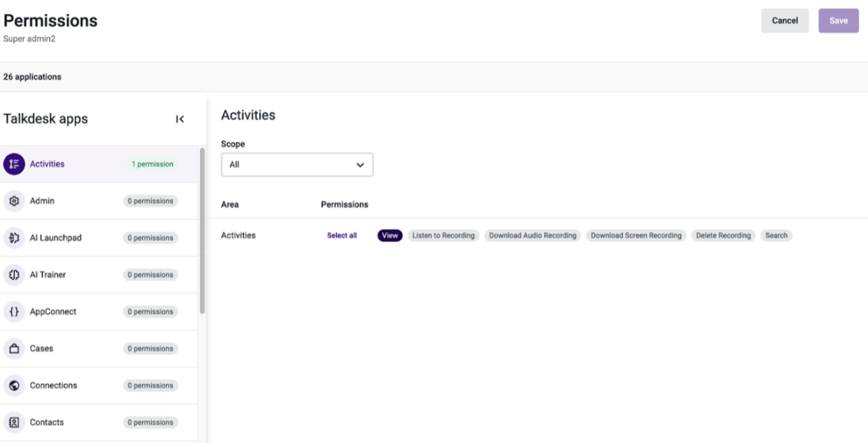Click AI Launchpad's 0 permissions badge
This screenshot has width=868, height=443.
click(x=150, y=238)
